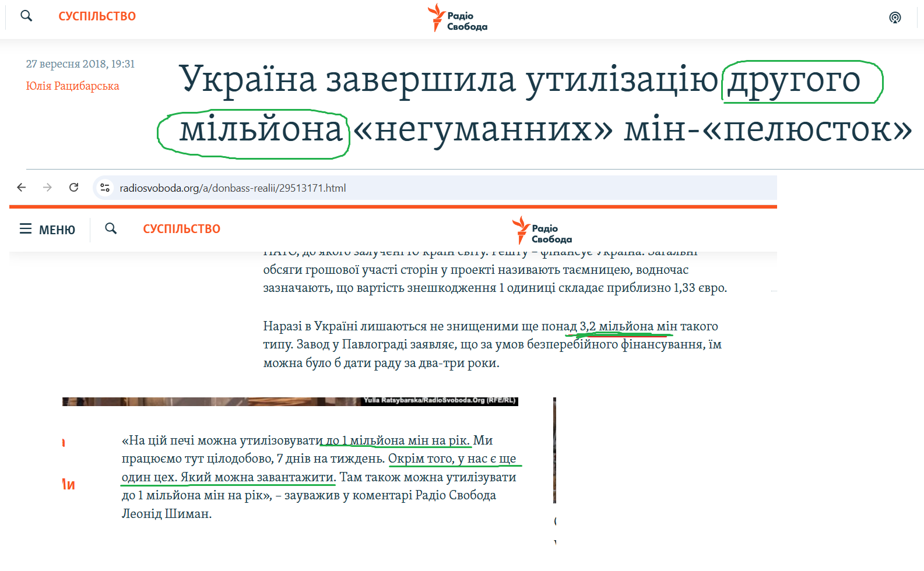Click the search icon next to МЕНЮ

(111, 228)
